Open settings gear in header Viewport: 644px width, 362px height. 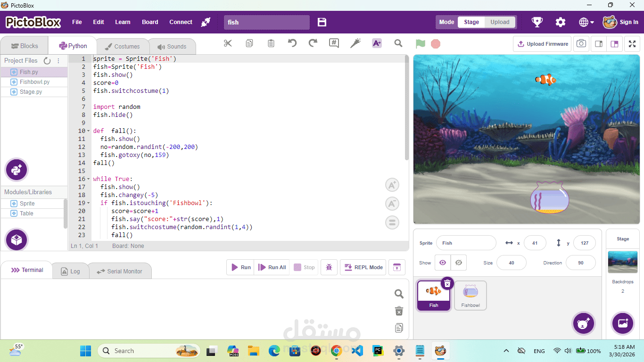(561, 22)
